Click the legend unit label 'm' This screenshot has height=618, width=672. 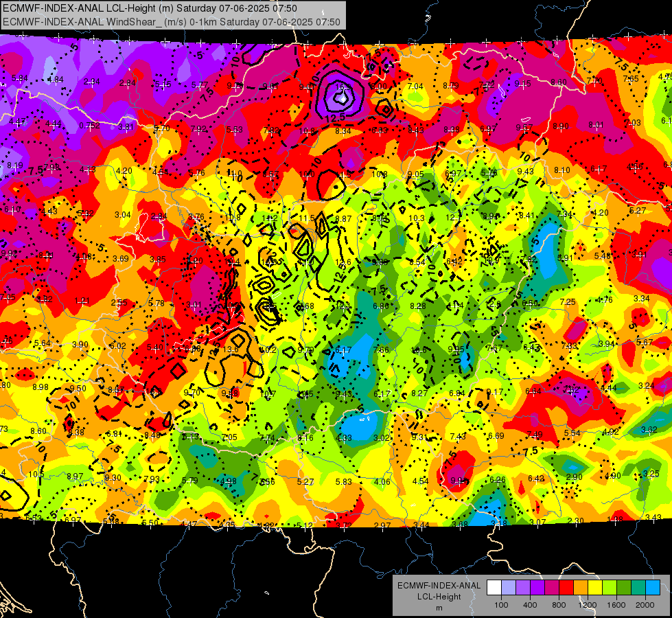click(x=439, y=608)
